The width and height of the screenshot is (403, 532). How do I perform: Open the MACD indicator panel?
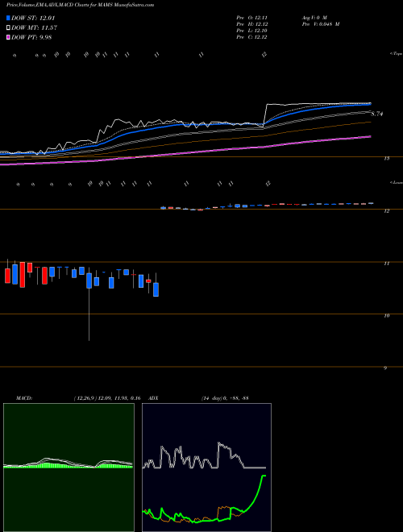pos(69,468)
